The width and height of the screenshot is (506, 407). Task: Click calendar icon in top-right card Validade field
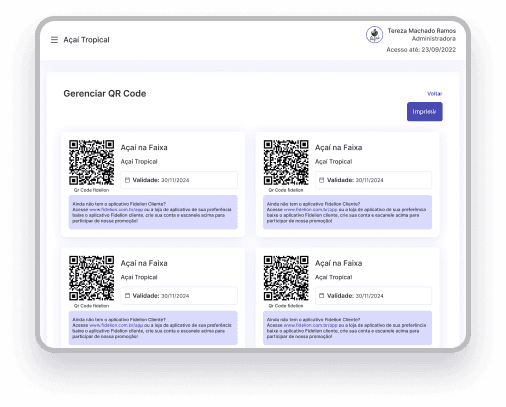321,180
